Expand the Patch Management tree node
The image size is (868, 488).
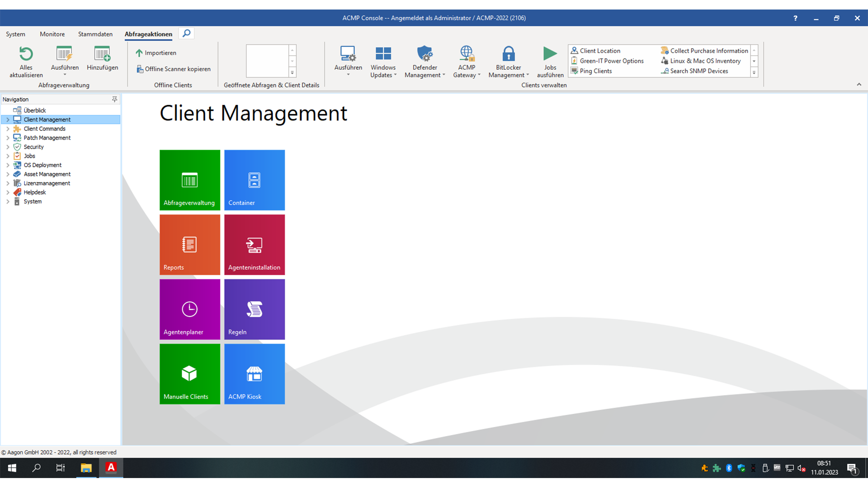coord(7,137)
